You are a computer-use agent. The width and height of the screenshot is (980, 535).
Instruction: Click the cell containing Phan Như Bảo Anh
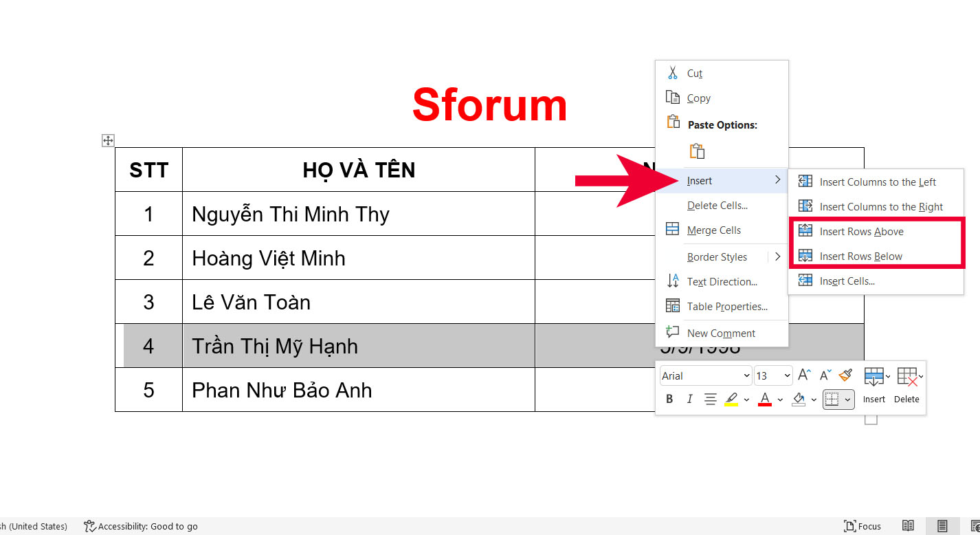(357, 390)
